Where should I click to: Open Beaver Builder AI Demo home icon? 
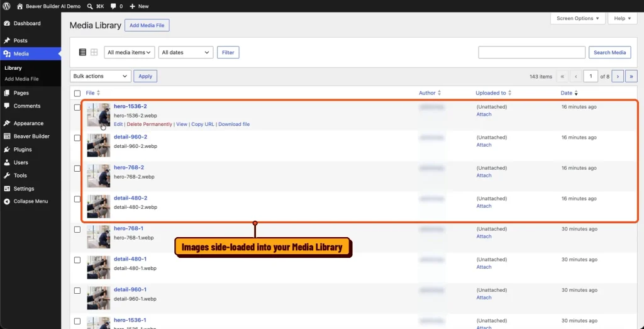click(x=20, y=6)
